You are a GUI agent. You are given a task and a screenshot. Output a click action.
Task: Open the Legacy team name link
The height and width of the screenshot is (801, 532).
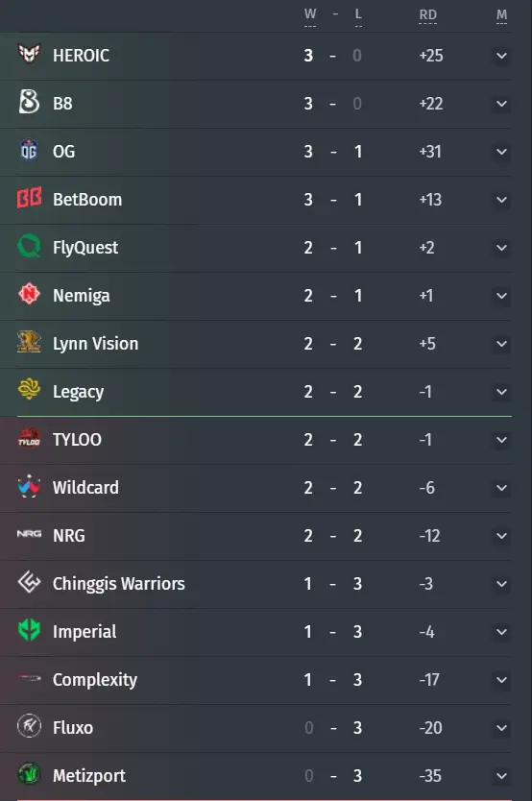coord(78,392)
